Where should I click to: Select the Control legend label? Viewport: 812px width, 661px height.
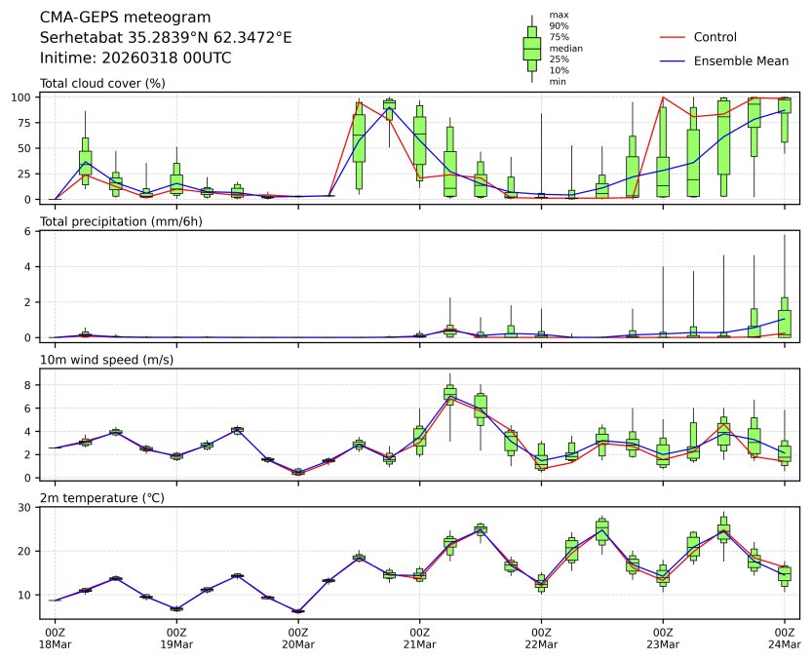pyautogui.click(x=715, y=37)
